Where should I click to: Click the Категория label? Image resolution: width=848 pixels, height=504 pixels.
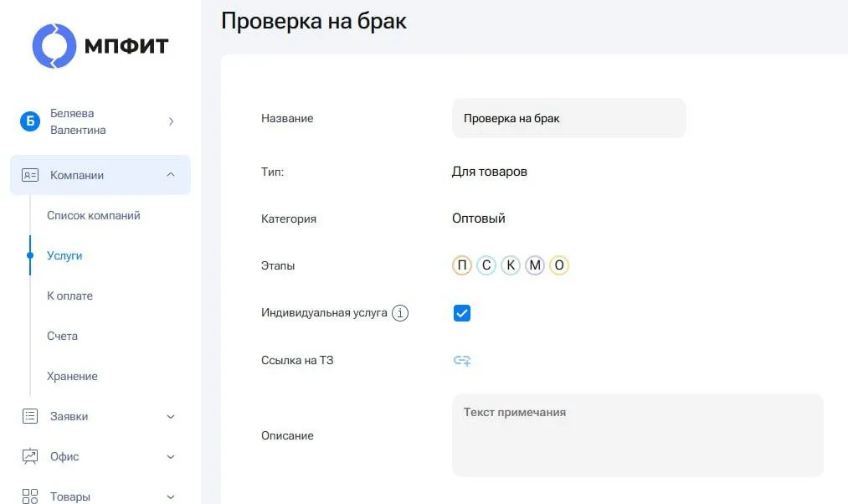[289, 219]
